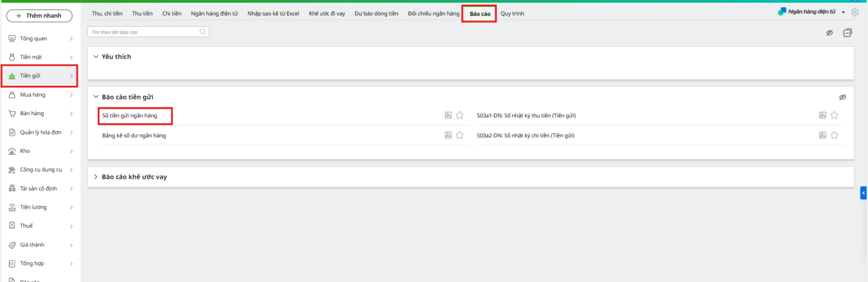
Task: Open image preview for Sổ tiền gửi ngân hàng
Action: 448,115
